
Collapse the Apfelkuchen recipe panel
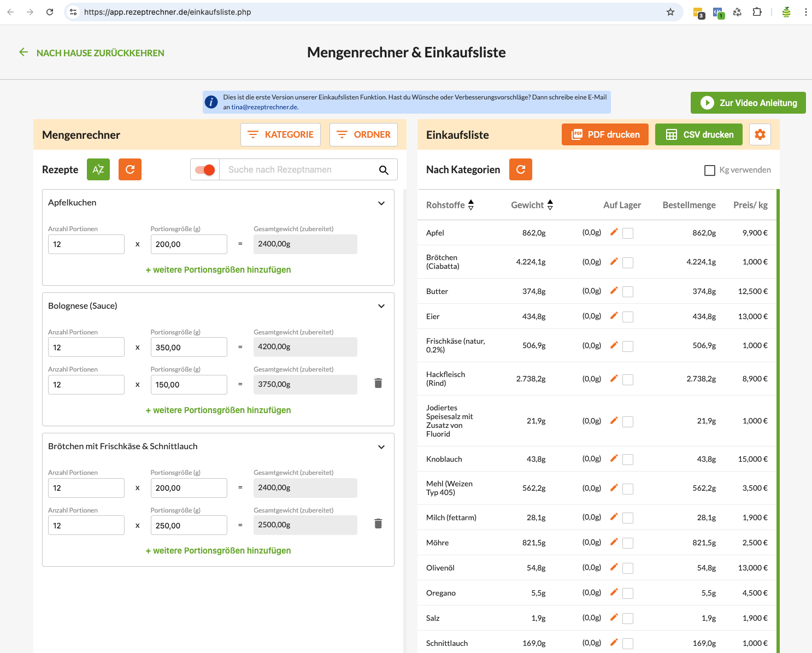point(381,203)
